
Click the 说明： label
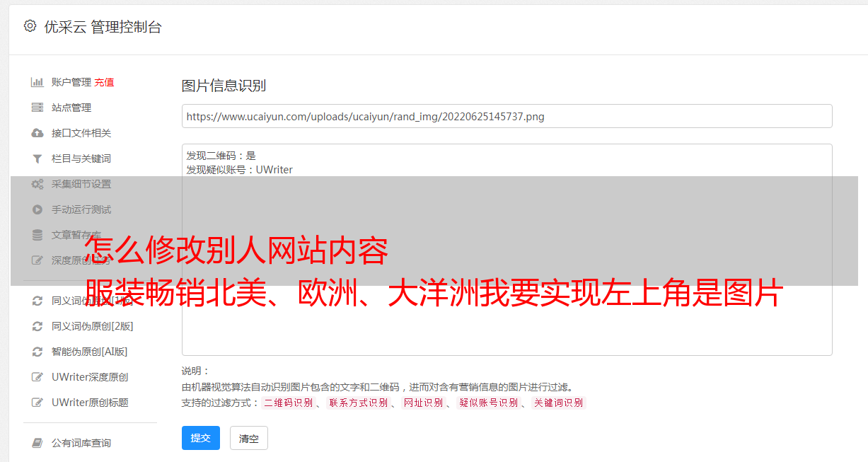(x=196, y=371)
